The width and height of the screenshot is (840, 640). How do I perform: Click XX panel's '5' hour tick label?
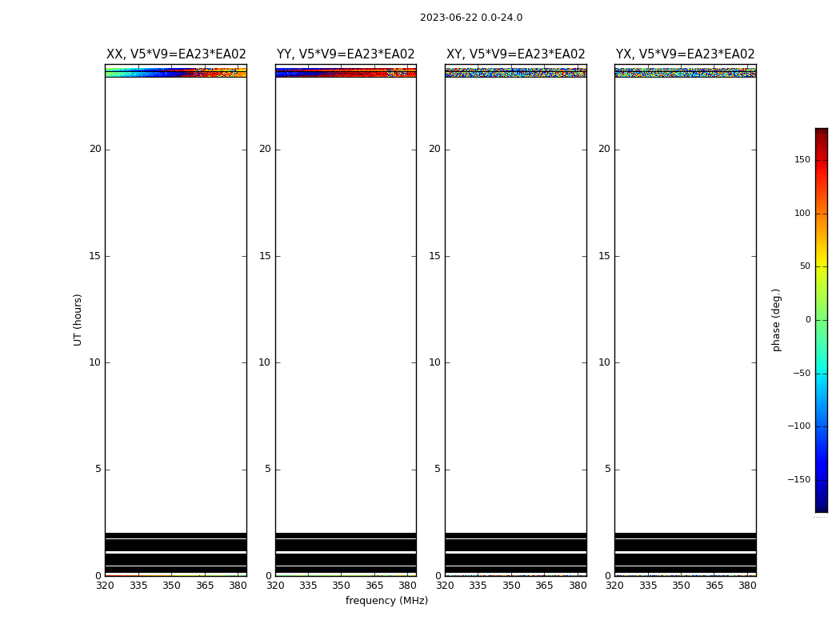98,469
